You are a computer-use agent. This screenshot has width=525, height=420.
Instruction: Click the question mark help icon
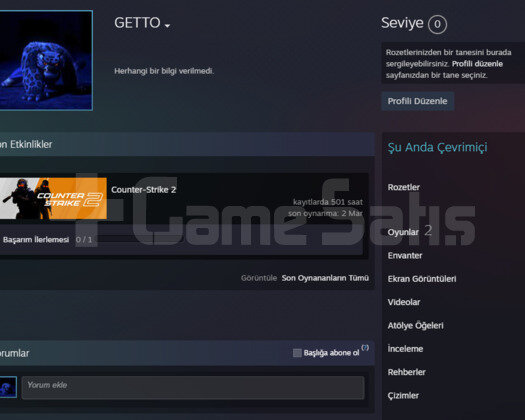tap(365, 347)
